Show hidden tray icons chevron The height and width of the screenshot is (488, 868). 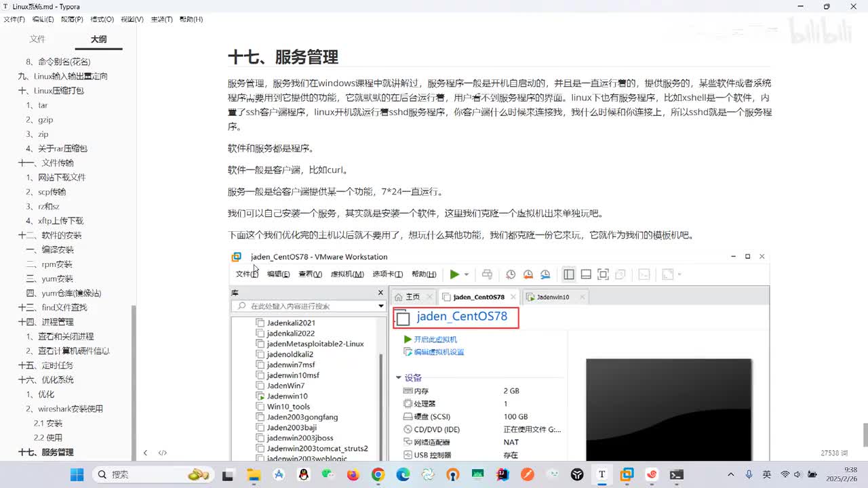click(x=730, y=474)
